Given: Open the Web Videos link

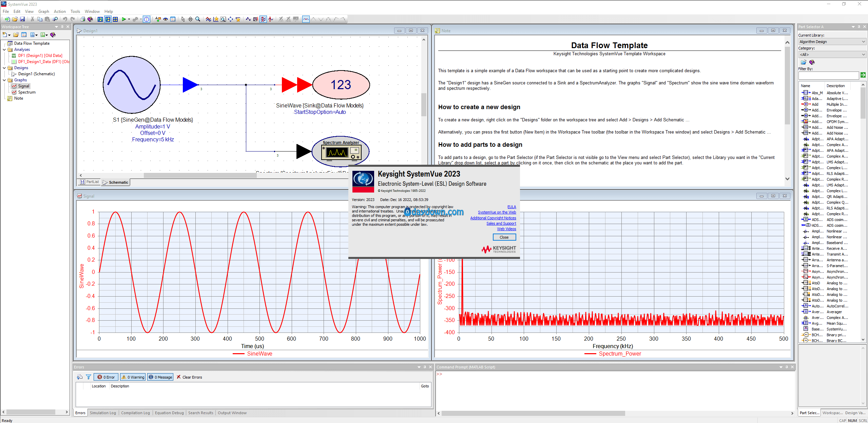Looking at the screenshot, I should pos(506,229).
